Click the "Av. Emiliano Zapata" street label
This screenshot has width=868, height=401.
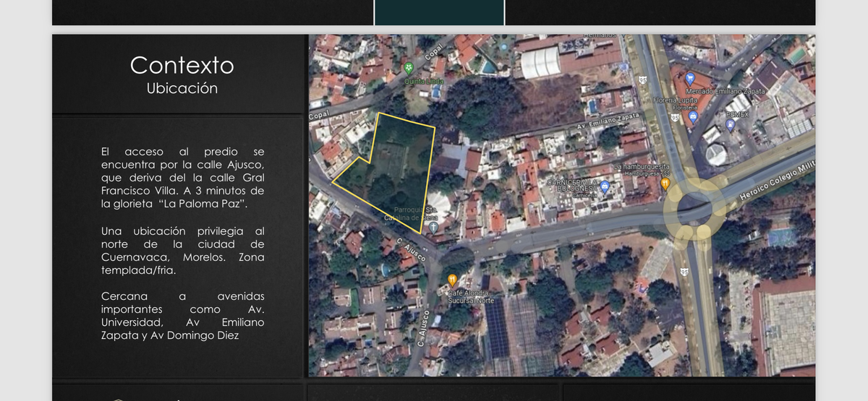click(608, 120)
